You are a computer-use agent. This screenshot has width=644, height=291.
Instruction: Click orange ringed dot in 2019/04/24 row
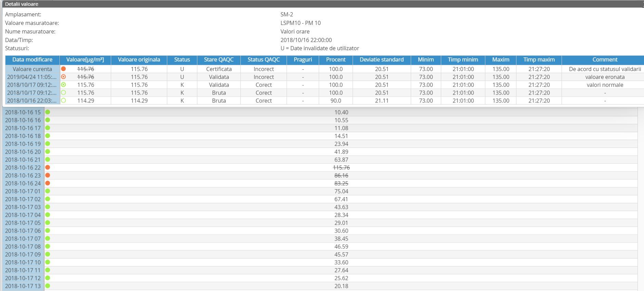coord(63,77)
